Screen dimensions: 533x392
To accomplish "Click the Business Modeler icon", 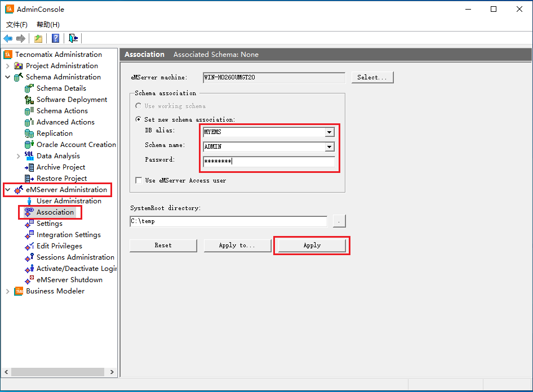I will (x=19, y=291).
